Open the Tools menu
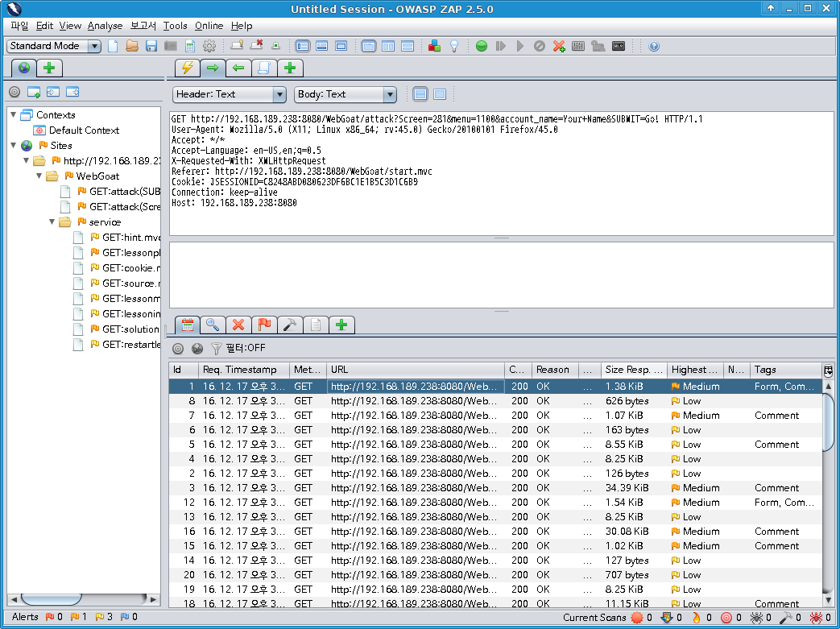Screen dimensions: 840x629 click(x=175, y=26)
